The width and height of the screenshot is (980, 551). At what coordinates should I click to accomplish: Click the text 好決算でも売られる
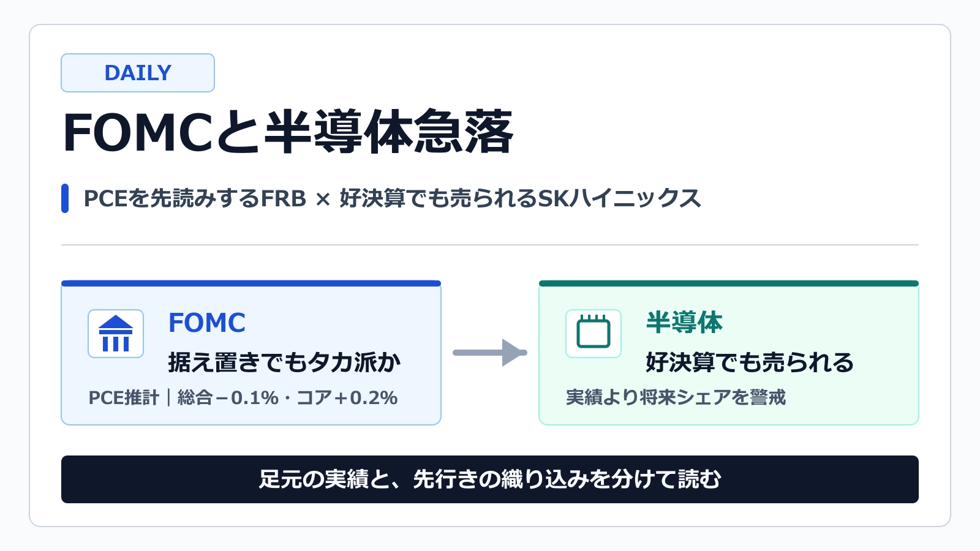(x=750, y=362)
